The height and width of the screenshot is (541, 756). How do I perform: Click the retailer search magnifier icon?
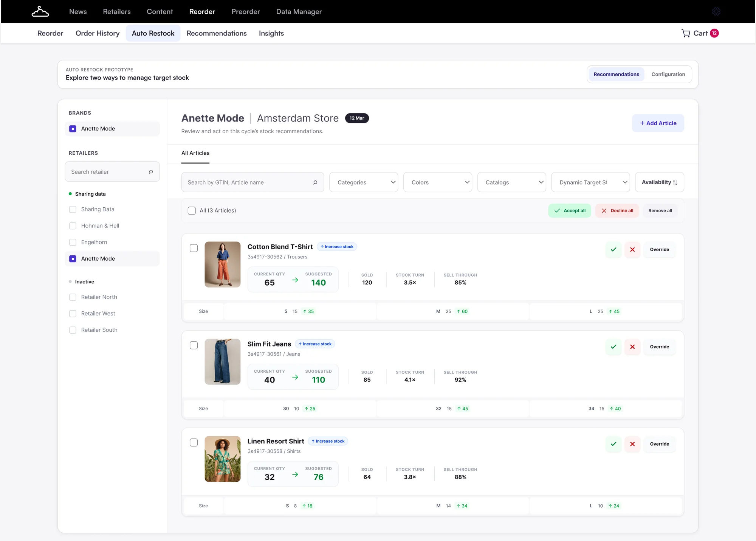click(151, 172)
